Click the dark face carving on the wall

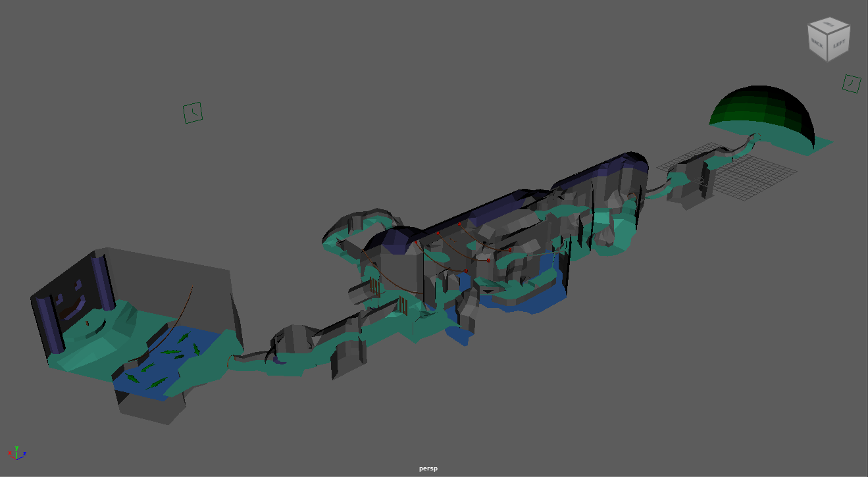71,303
